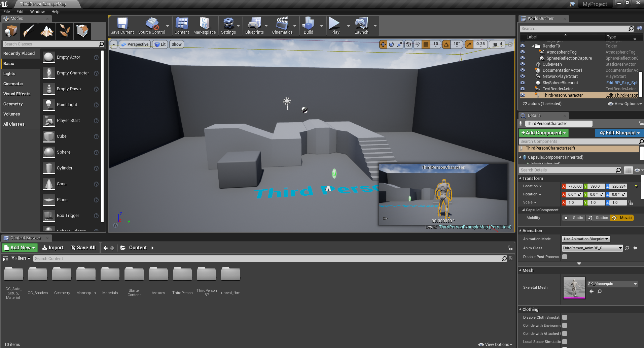Set Mobility to Movable
The height and width of the screenshot is (348, 644).
pyautogui.click(x=622, y=218)
